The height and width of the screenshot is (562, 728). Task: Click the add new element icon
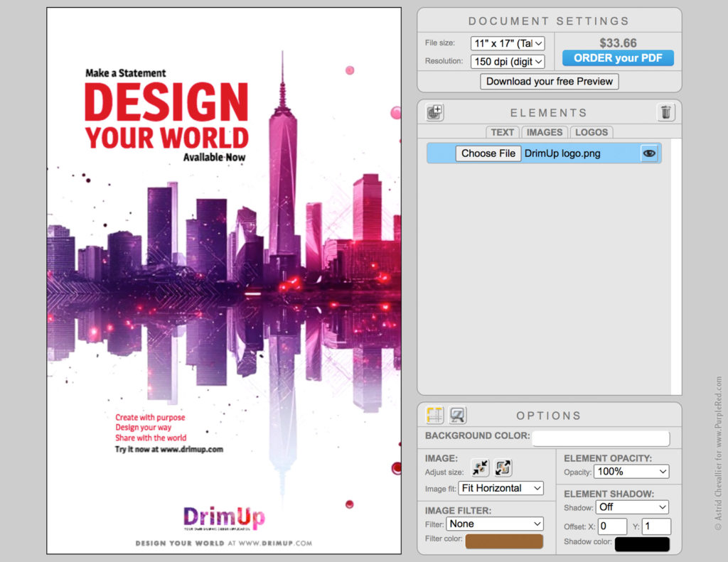pyautogui.click(x=434, y=112)
